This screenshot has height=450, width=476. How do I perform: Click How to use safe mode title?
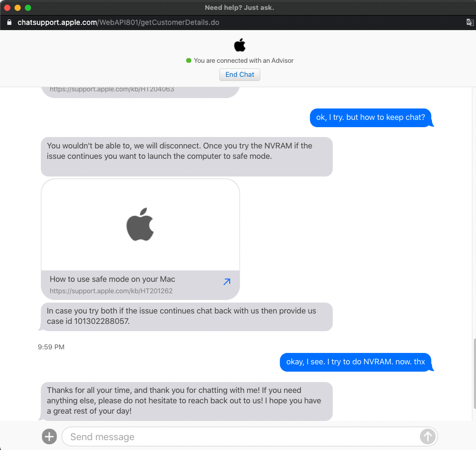(x=113, y=279)
